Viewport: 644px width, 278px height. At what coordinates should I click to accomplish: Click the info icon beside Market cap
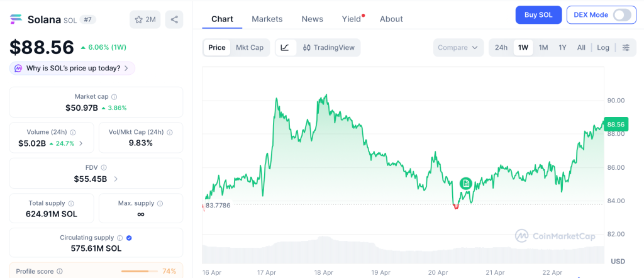(x=114, y=97)
